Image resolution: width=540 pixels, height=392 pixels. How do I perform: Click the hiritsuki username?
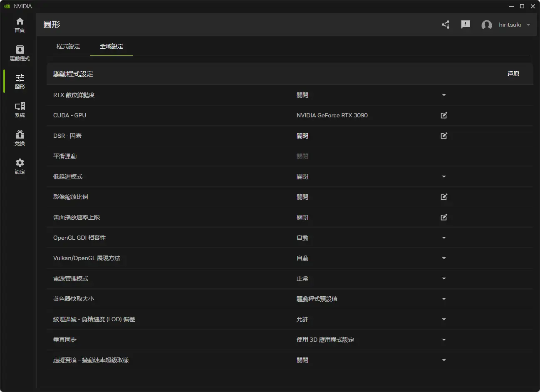510,25
